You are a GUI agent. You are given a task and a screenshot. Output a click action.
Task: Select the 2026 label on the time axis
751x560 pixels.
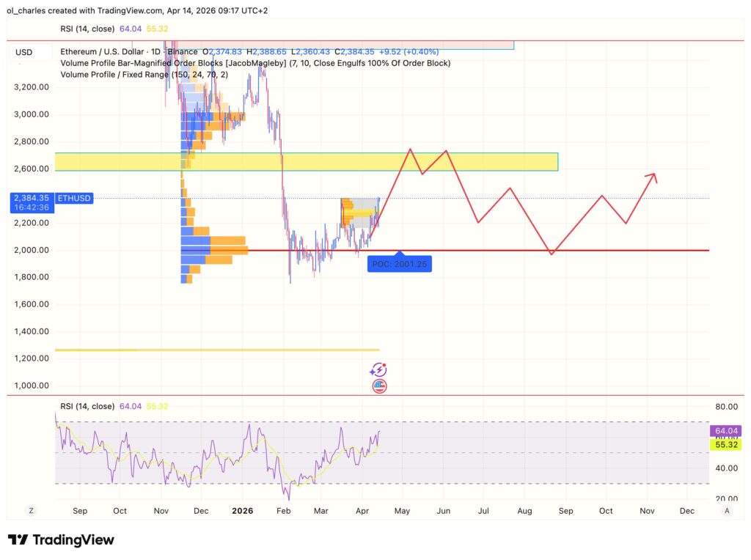pos(242,511)
